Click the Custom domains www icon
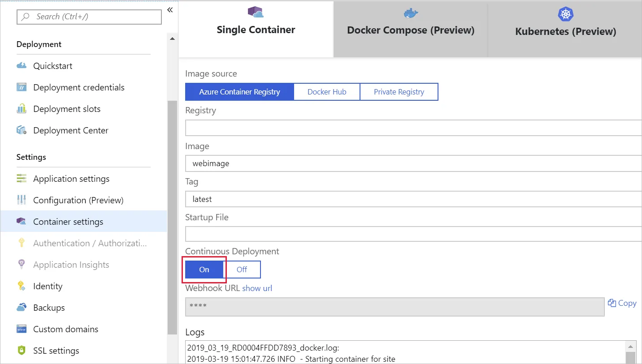 22,329
